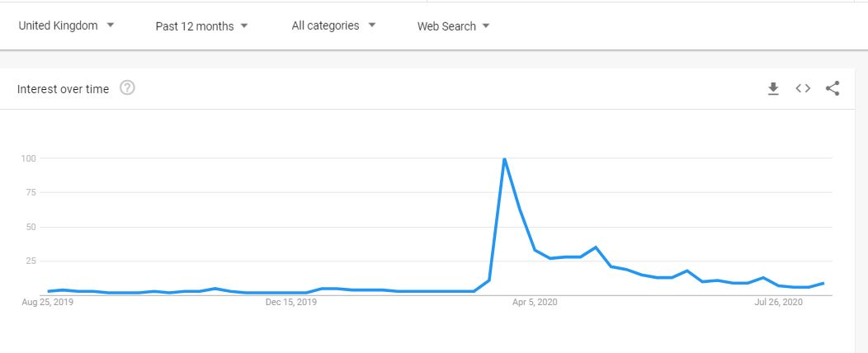Click the arrow beside Past 12 months
Screen dimensions: 868x353
pos(244,26)
